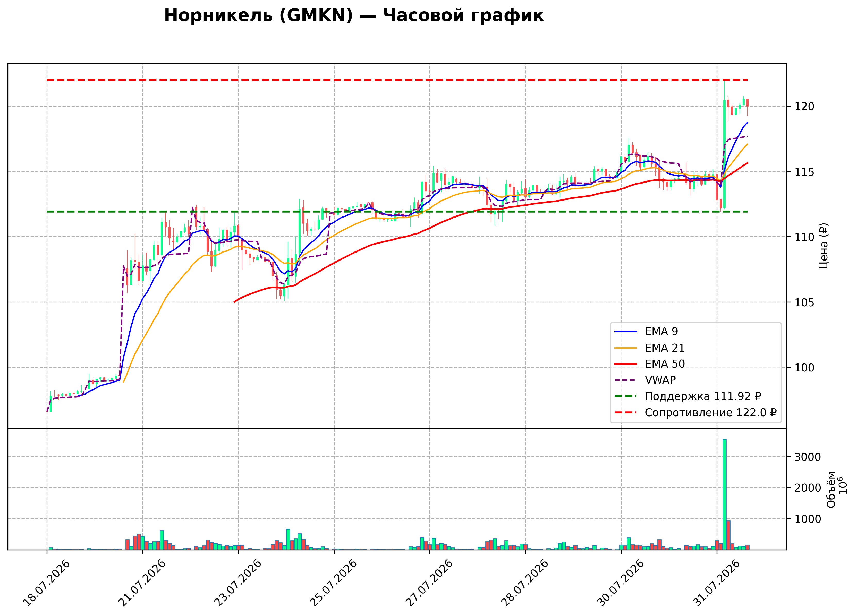
Task: Click the EMA 50 legend entry
Action: coord(649,364)
